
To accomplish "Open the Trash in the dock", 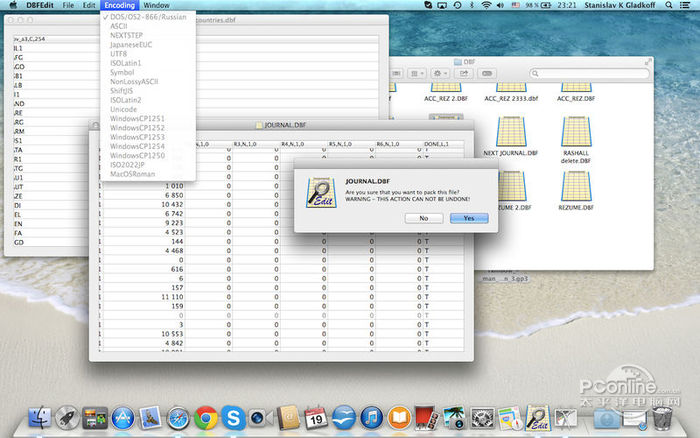I will click(x=660, y=416).
